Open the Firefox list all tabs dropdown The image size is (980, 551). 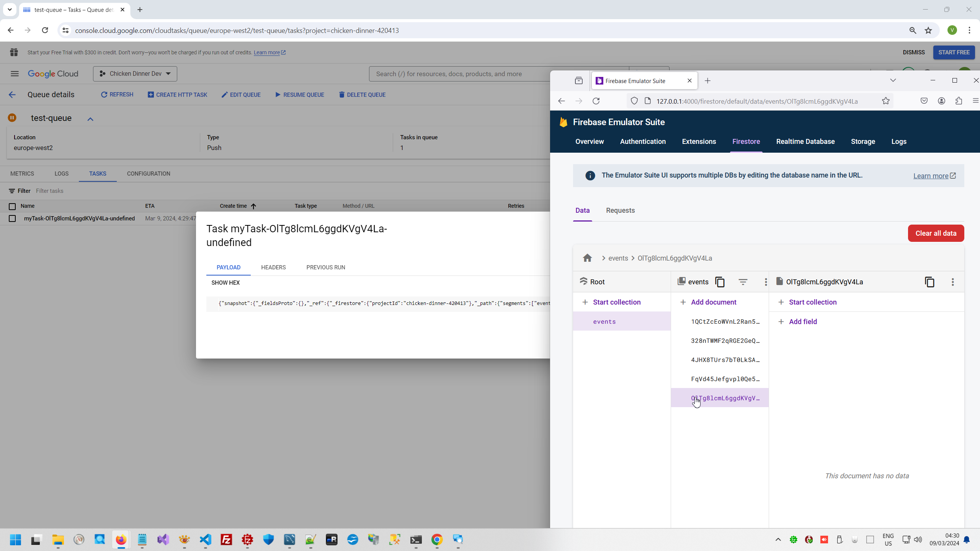point(893,80)
